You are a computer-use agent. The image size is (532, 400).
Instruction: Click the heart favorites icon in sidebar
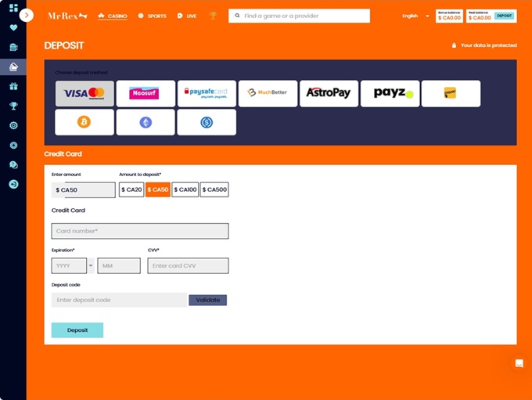pyautogui.click(x=13, y=27)
